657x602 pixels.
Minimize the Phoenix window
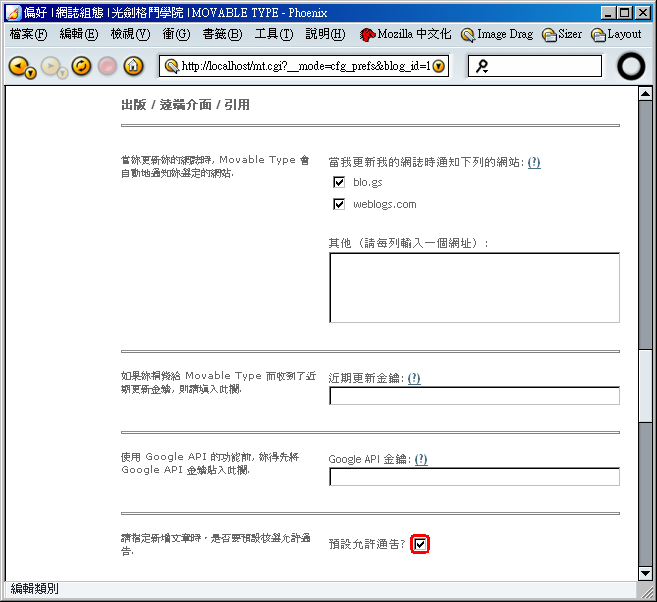pyautogui.click(x=608, y=13)
